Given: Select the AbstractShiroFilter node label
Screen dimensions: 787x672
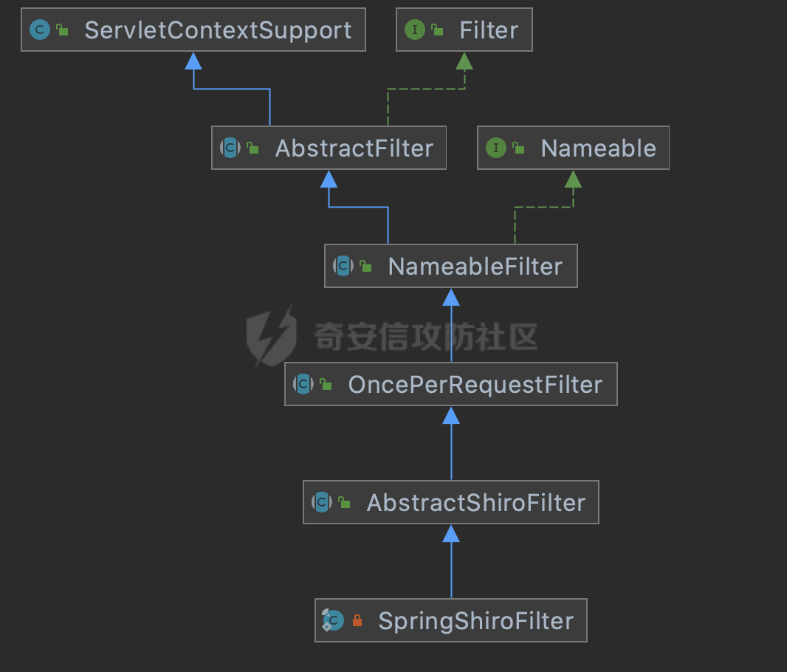Looking at the screenshot, I should [x=476, y=502].
